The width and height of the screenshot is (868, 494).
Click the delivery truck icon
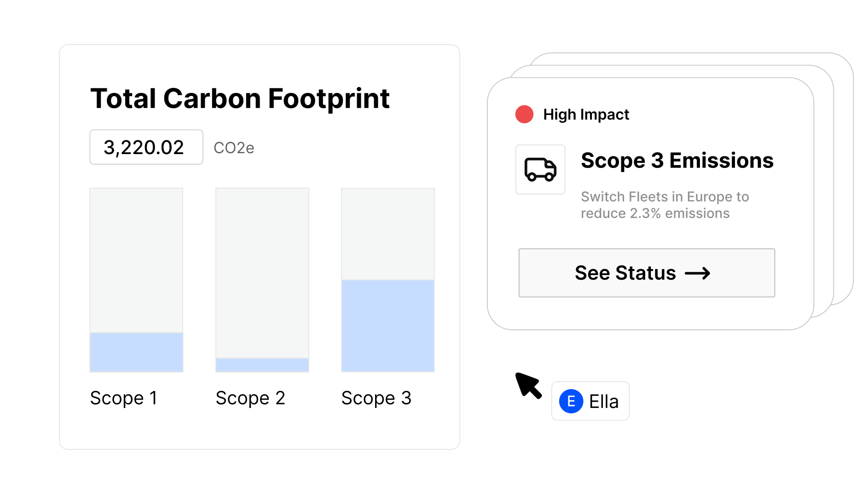tap(540, 169)
